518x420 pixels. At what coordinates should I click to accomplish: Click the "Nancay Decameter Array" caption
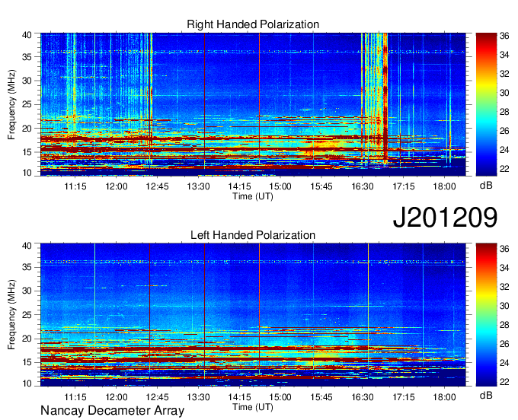click(x=112, y=410)
